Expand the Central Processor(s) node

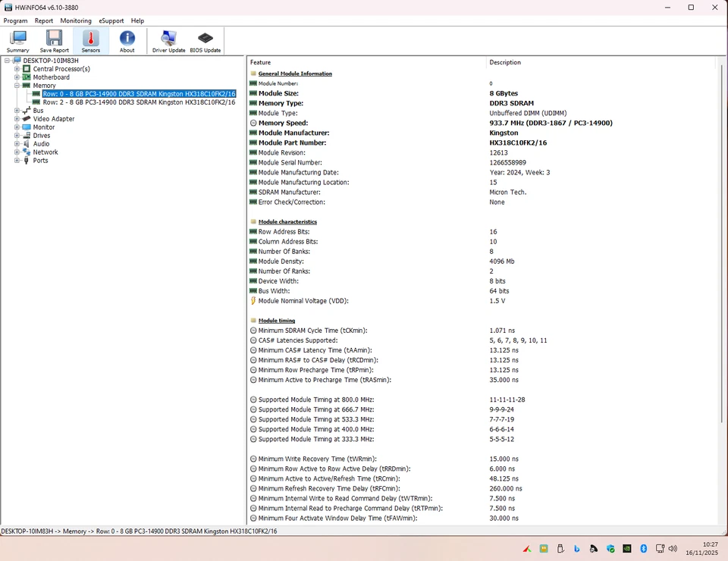tap(17, 68)
